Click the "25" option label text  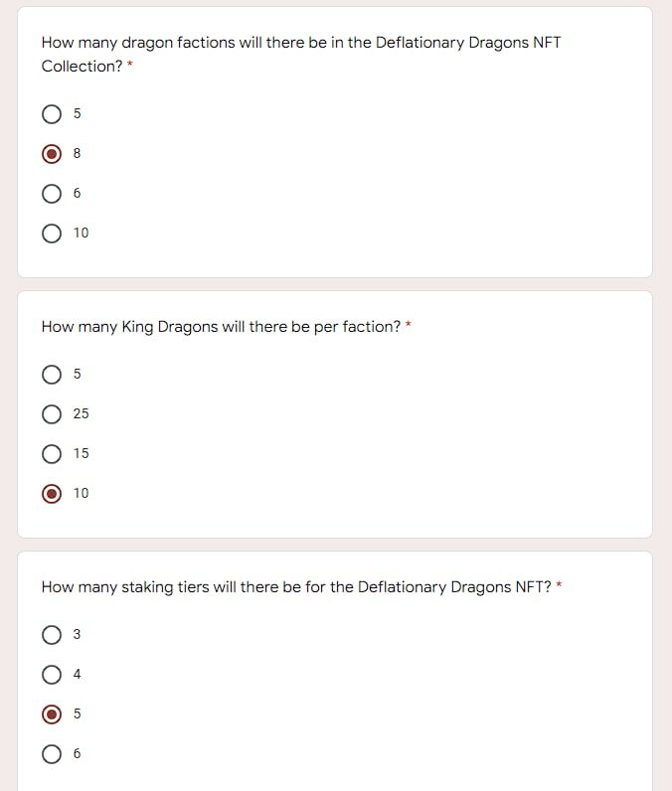pyautogui.click(x=81, y=414)
